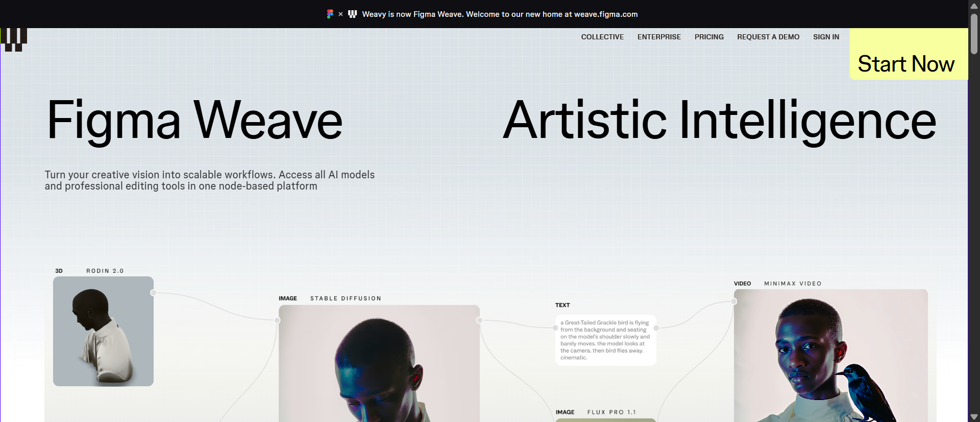
Task: Select the Rodin 2.0 3D bust thumbnail
Action: click(103, 331)
